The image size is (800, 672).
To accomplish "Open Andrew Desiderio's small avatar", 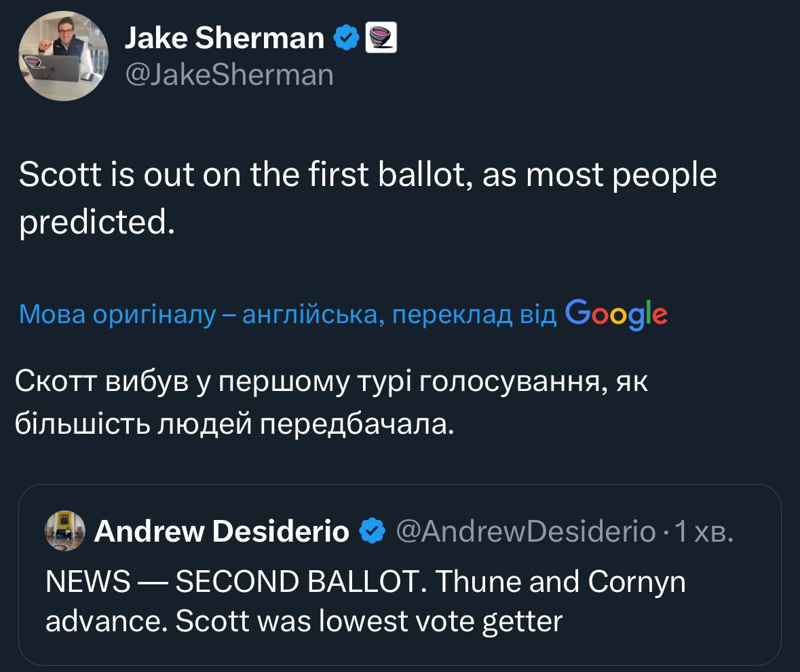I will 64,531.
